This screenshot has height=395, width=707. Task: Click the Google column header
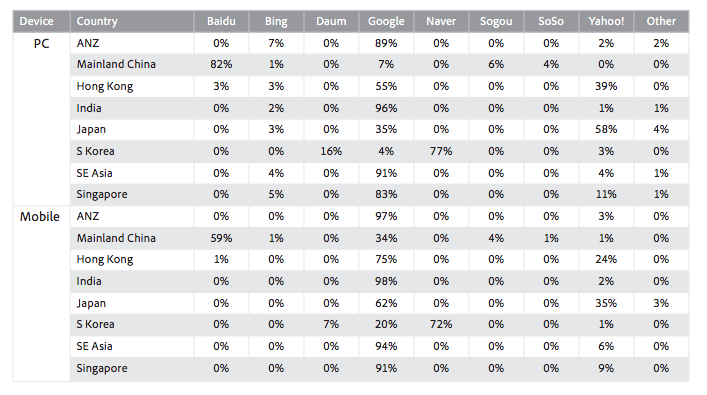(386, 21)
